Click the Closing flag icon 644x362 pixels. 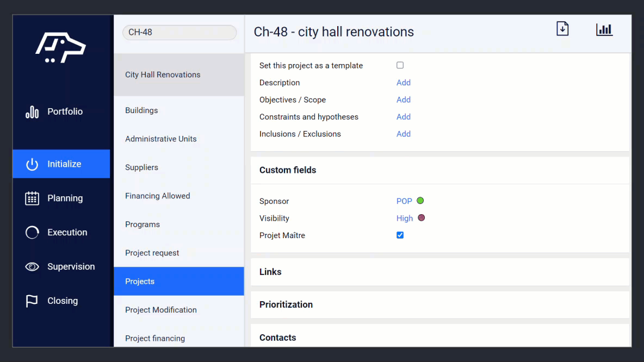(32, 301)
